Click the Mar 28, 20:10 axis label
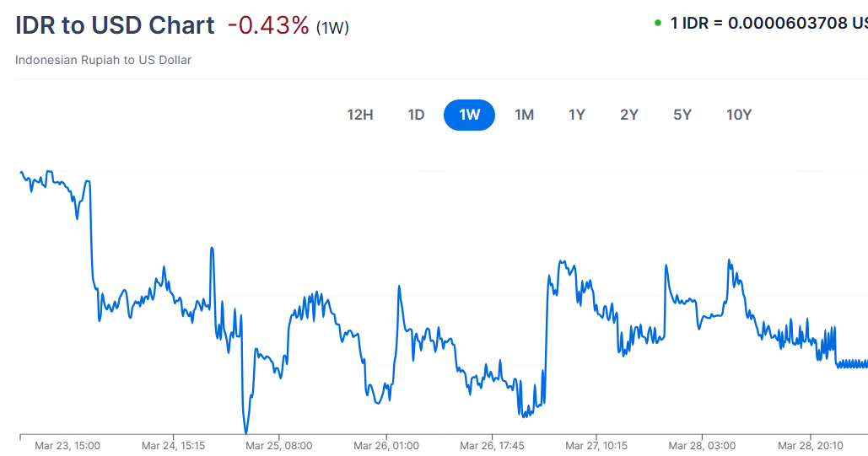The height and width of the screenshot is (456, 868). point(809,445)
